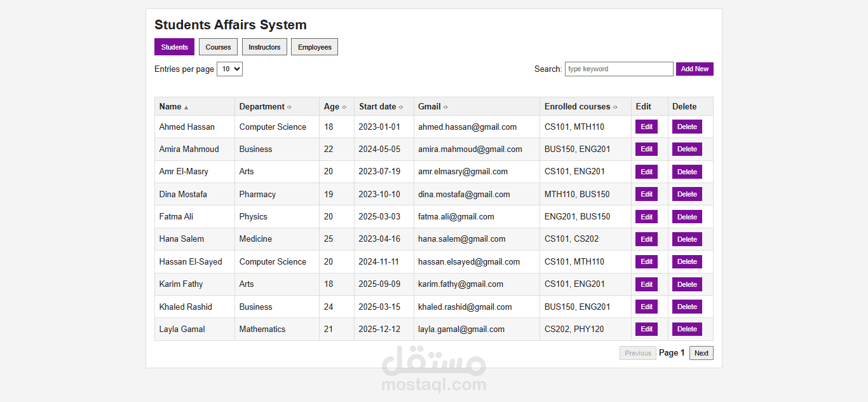Delete Karim Fathy's record
Viewport: 868px width, 402px height.
point(687,284)
